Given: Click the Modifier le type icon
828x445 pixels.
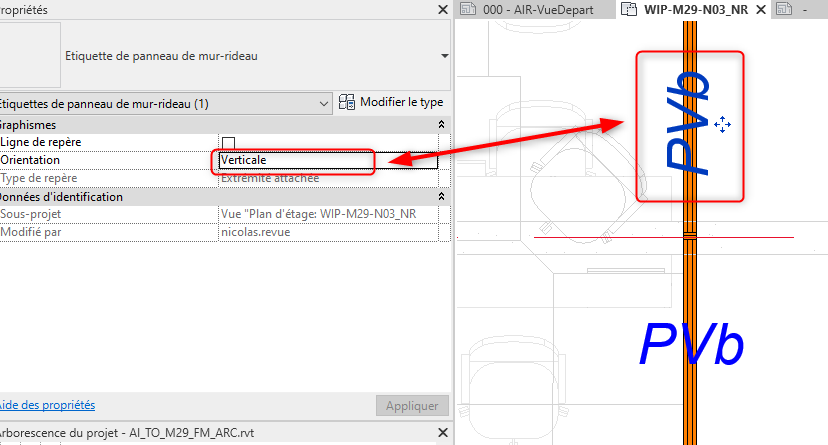Looking at the screenshot, I should (348, 102).
